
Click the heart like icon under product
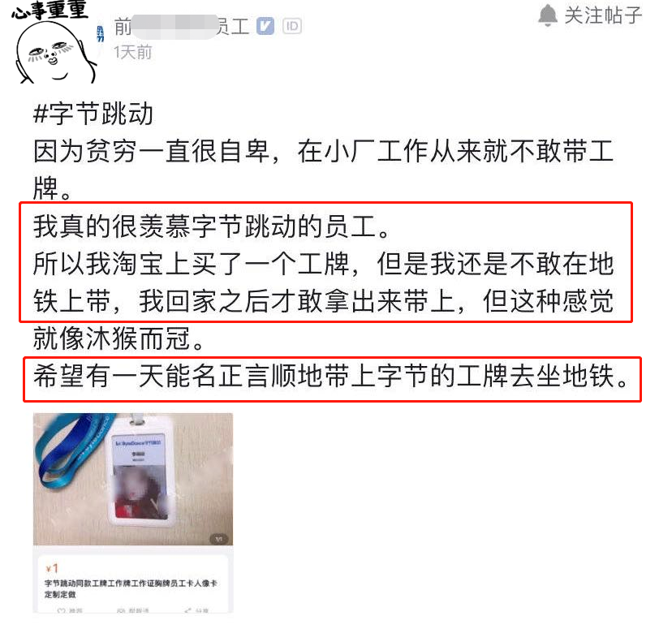62,610
